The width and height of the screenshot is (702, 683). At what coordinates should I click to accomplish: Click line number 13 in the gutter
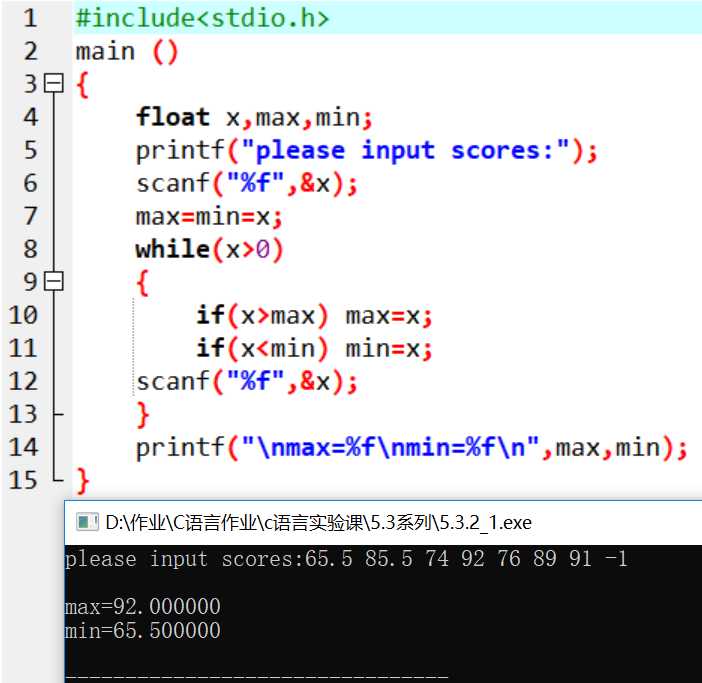click(x=23, y=414)
